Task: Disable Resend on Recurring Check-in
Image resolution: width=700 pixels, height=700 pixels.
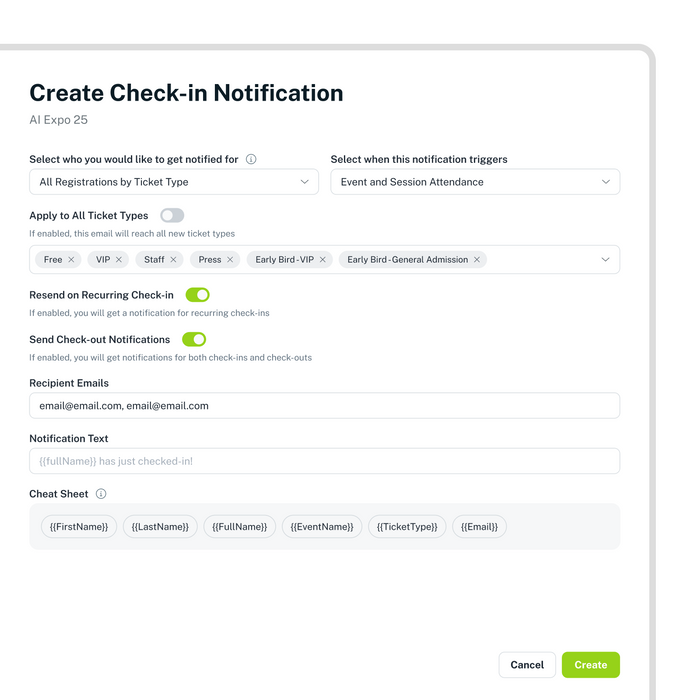Action: [x=197, y=295]
